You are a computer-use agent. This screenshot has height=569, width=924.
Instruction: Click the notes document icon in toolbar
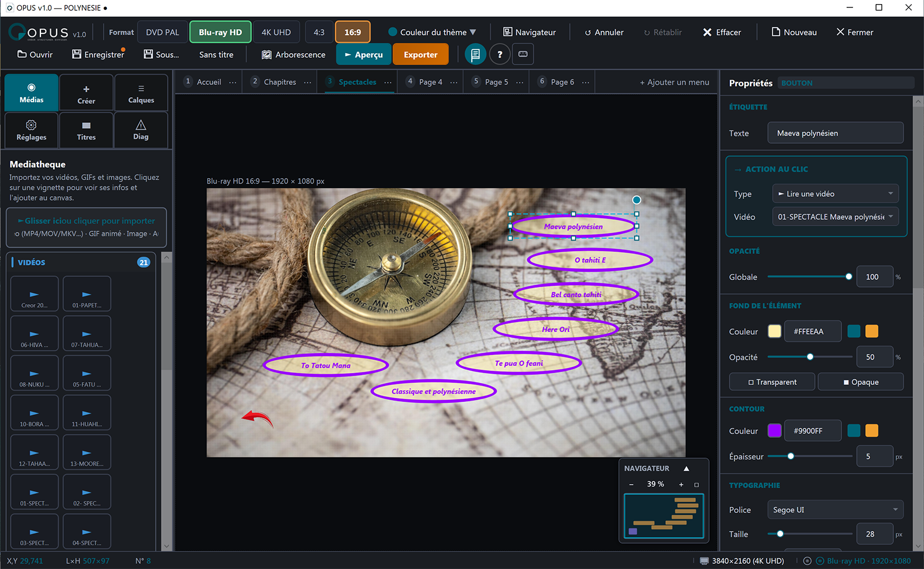tap(475, 54)
